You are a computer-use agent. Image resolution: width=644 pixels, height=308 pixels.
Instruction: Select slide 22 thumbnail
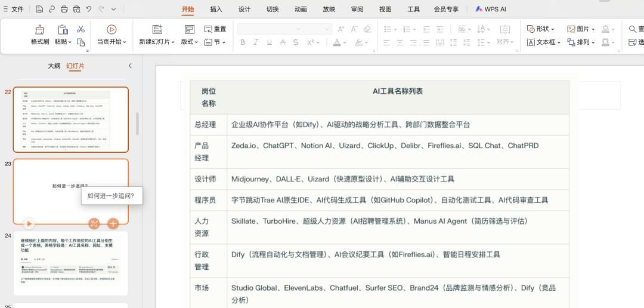pos(70,119)
